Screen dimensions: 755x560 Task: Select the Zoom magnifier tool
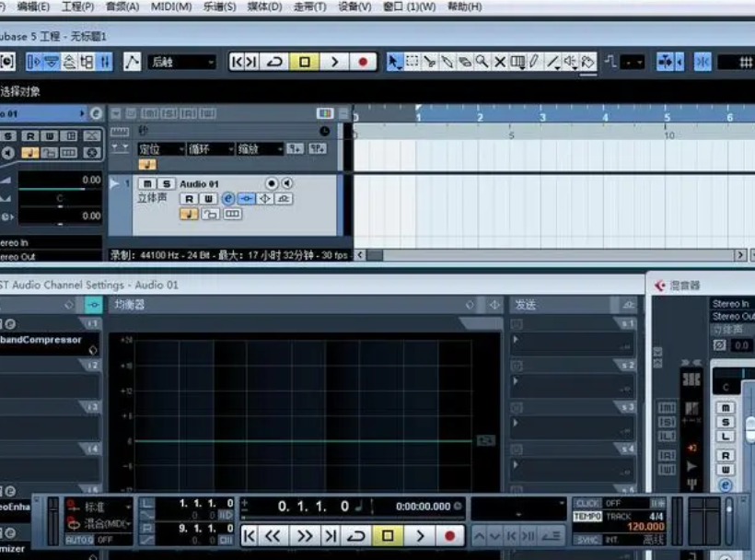click(x=482, y=62)
